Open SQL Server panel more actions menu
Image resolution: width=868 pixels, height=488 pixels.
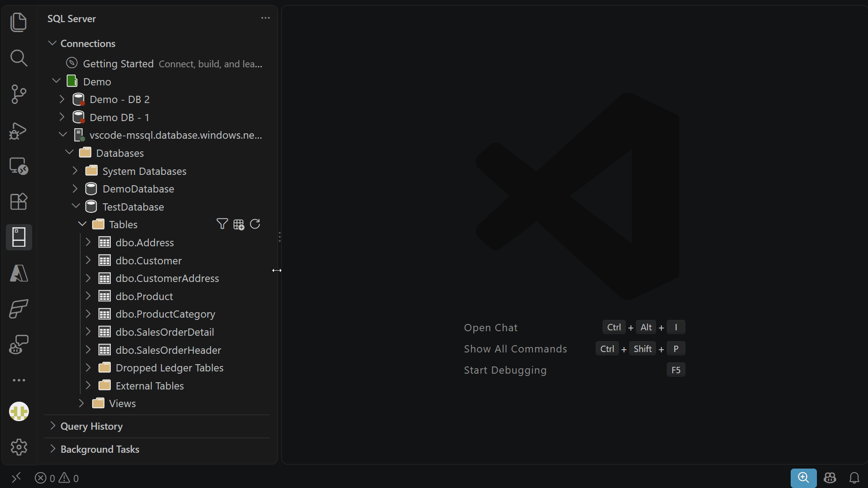265,18
